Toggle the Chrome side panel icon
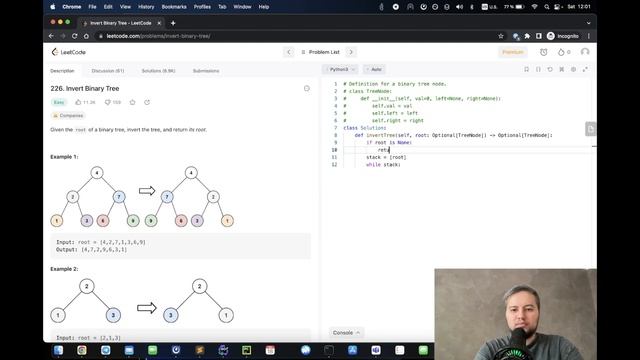Viewport: 640px width, 360px height. pyautogui.click(x=539, y=36)
